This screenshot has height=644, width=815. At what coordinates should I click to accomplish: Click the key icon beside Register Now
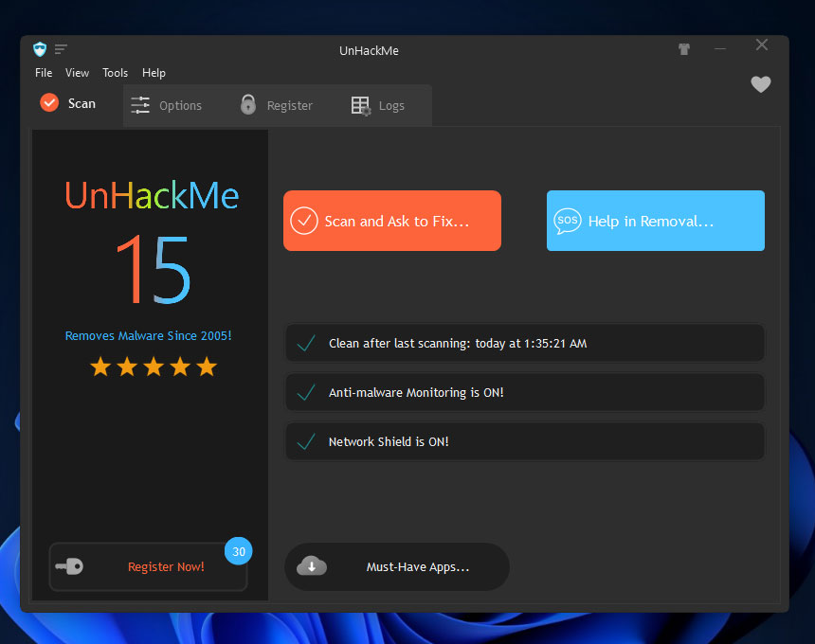(69, 566)
